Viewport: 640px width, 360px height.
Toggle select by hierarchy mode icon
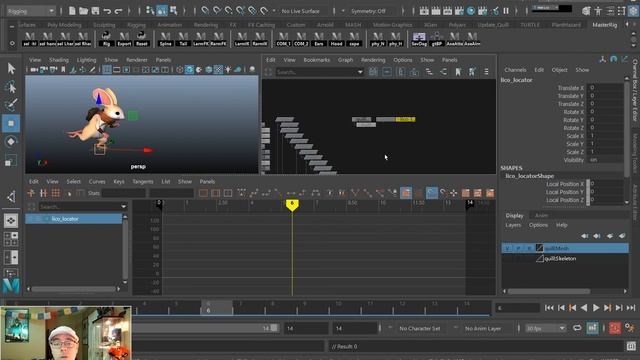coord(151,11)
